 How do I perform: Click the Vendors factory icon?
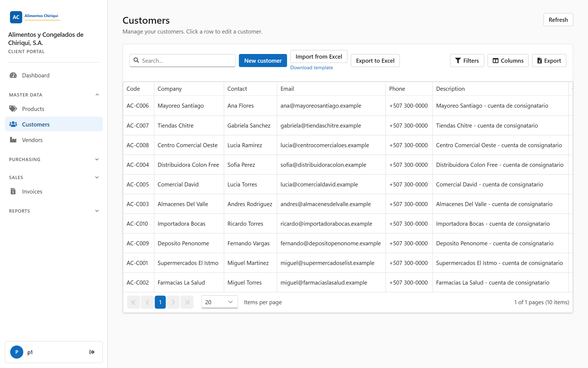coord(13,140)
